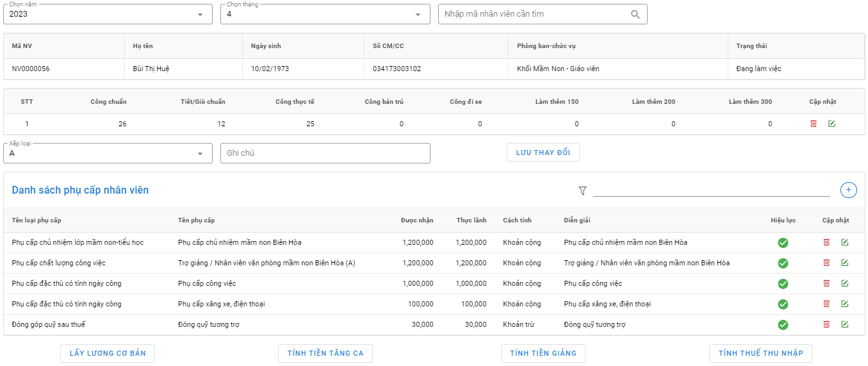This screenshot has width=868, height=366.
Task: Toggle Hiệu lực check for Đóng quỹ tương trợ
Action: [783, 325]
